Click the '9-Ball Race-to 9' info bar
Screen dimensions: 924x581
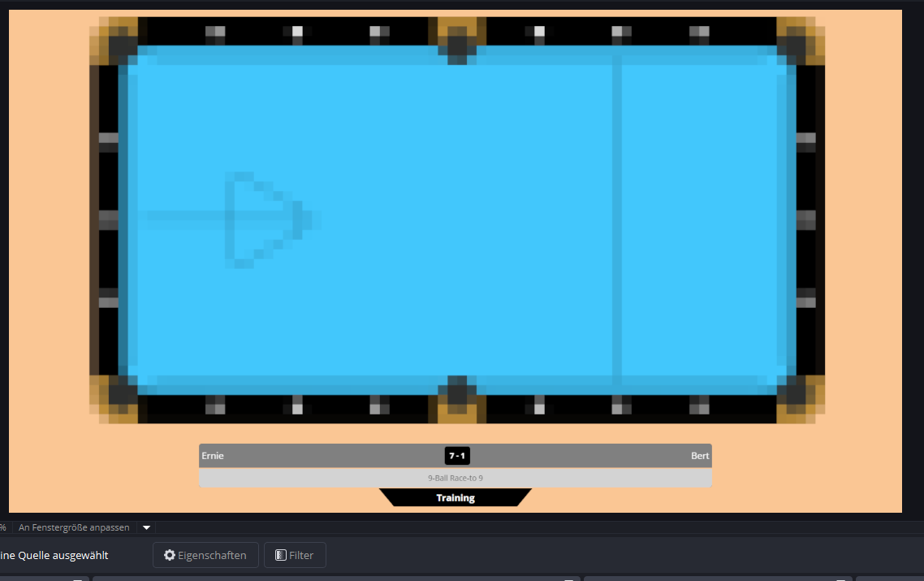(x=455, y=479)
